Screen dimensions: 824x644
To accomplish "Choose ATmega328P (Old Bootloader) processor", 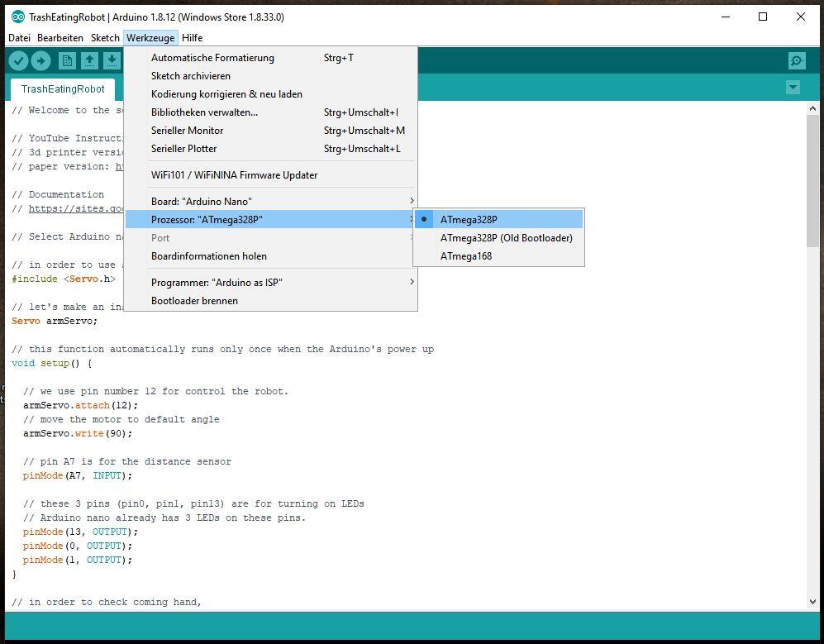I will [x=506, y=238].
